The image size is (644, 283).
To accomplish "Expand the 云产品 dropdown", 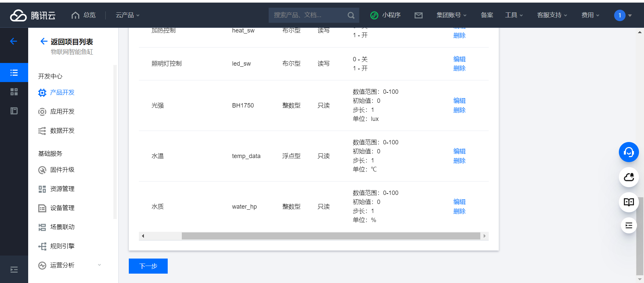I will (127, 15).
